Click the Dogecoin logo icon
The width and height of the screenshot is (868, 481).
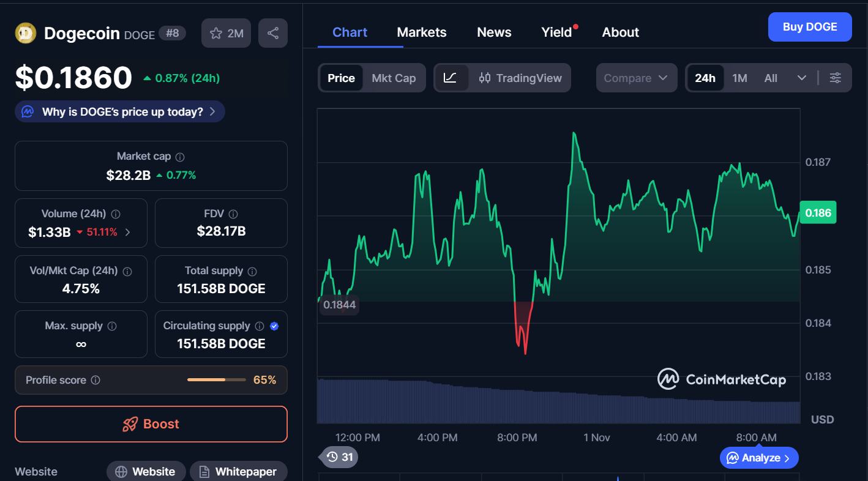point(26,33)
